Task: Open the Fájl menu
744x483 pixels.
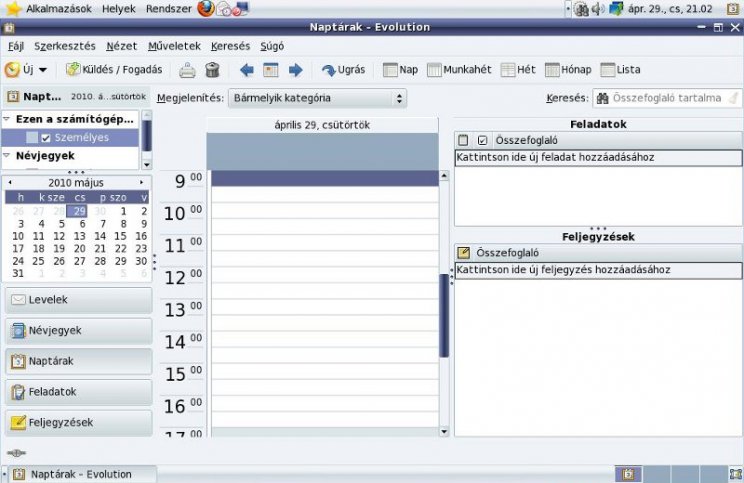Action: coord(16,46)
